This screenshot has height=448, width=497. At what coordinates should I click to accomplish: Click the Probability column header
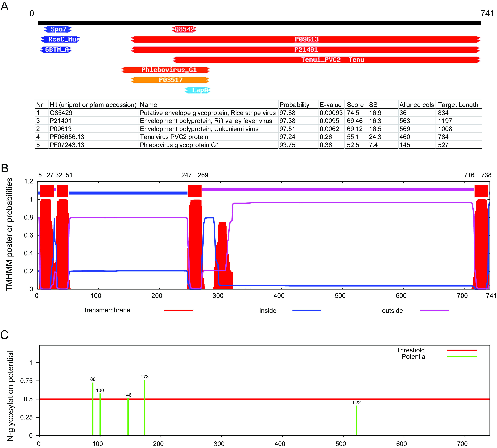(x=294, y=105)
